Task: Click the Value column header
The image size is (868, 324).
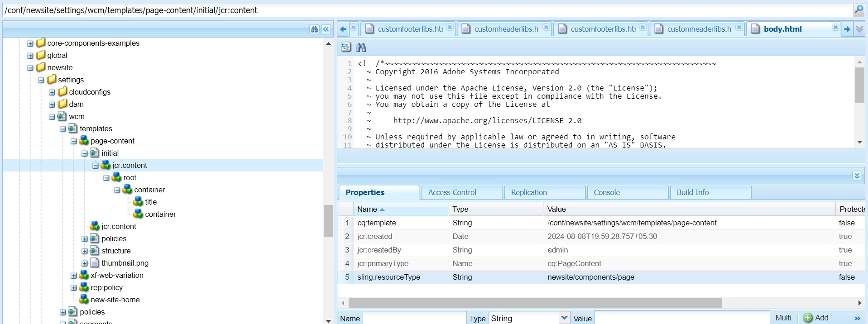Action: tap(689, 209)
